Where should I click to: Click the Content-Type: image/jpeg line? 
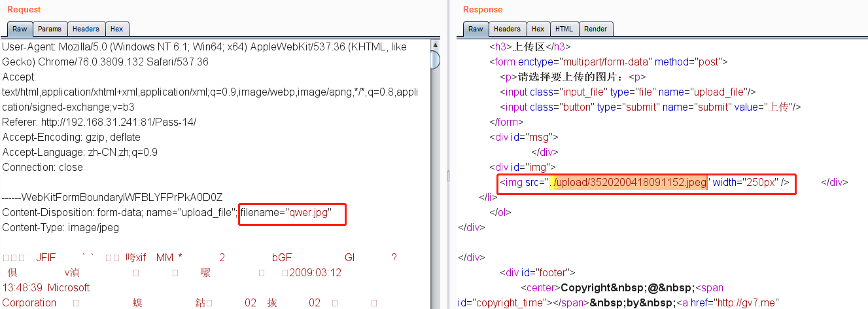60,227
